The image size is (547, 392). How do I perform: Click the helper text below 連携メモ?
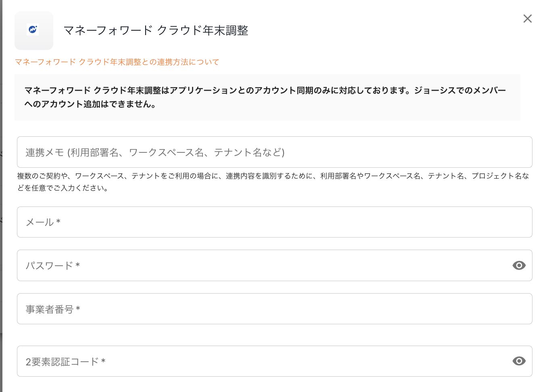coord(273,181)
